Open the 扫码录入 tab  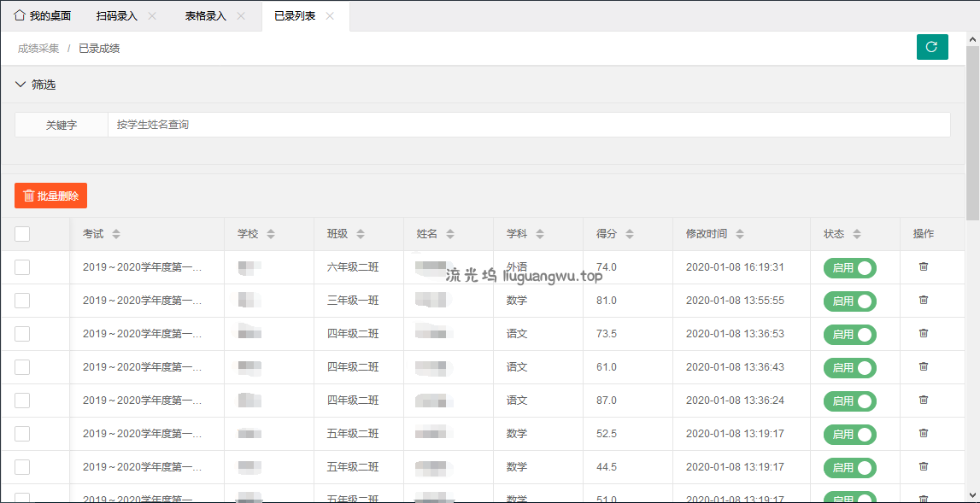[117, 16]
